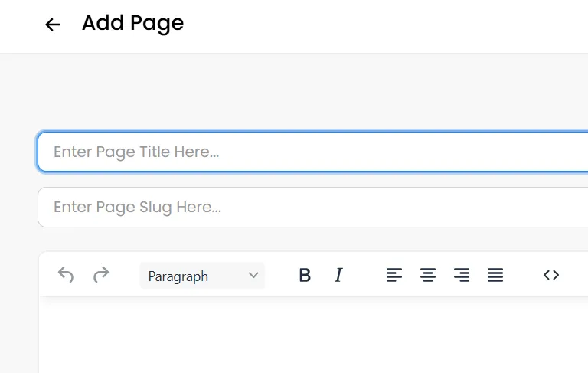The width and height of the screenshot is (588, 373).
Task: Click the title field's placeholder text
Action: pos(136,152)
